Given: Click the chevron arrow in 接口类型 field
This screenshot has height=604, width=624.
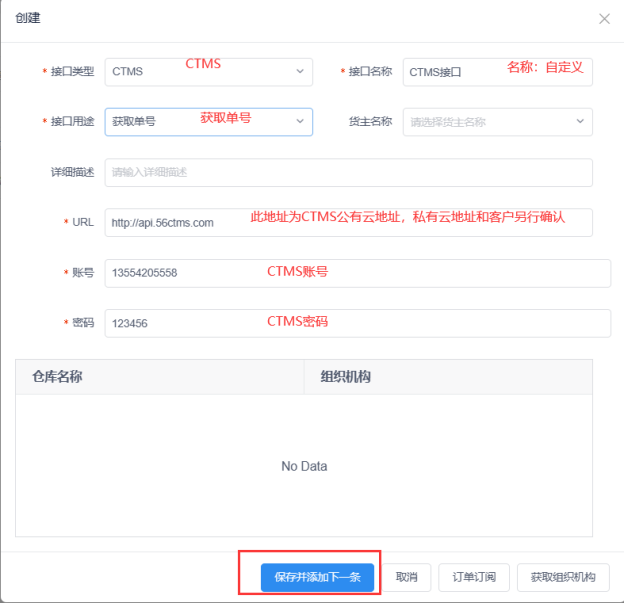Looking at the screenshot, I should 300,72.
